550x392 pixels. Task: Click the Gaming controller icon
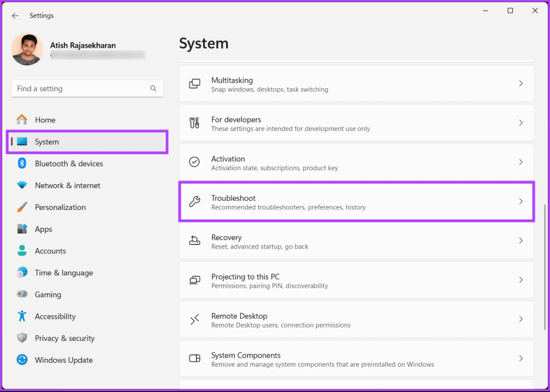click(x=21, y=294)
